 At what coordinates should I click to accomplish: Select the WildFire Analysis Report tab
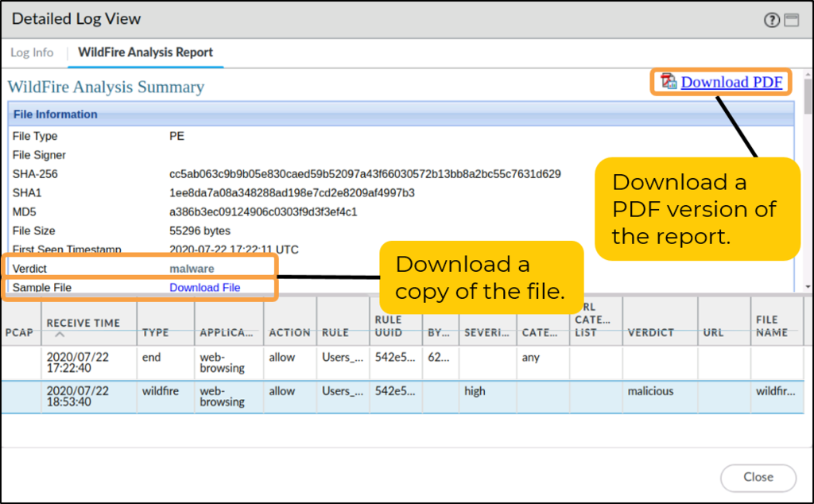(145, 52)
